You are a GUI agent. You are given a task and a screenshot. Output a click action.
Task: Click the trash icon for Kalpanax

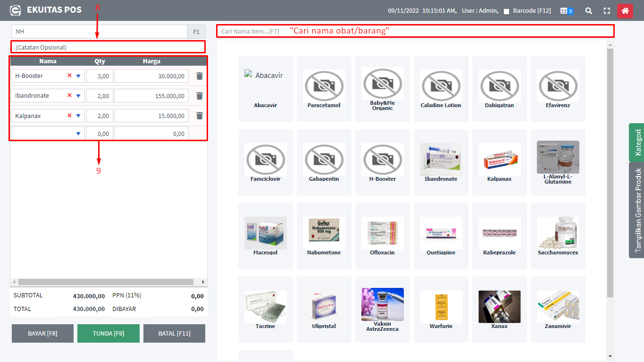pos(200,116)
